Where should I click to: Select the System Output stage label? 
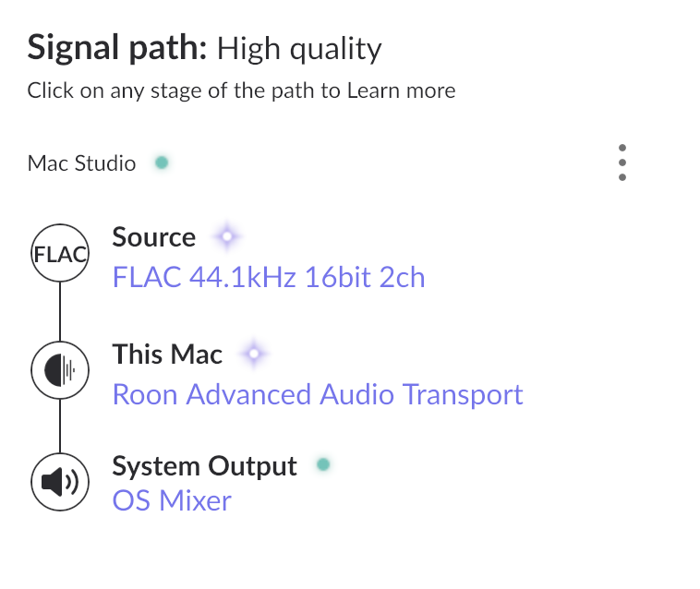tap(205, 465)
